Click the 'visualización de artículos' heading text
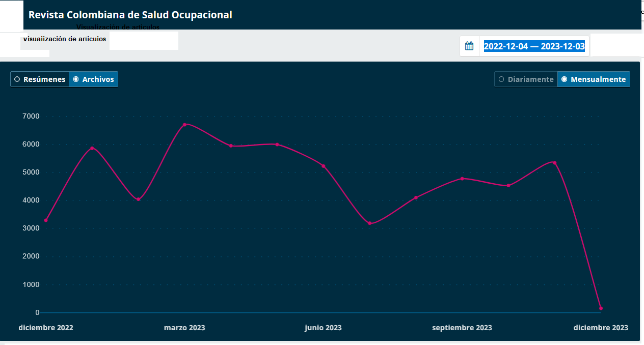Screen dimensions: 644x345 click(65, 39)
